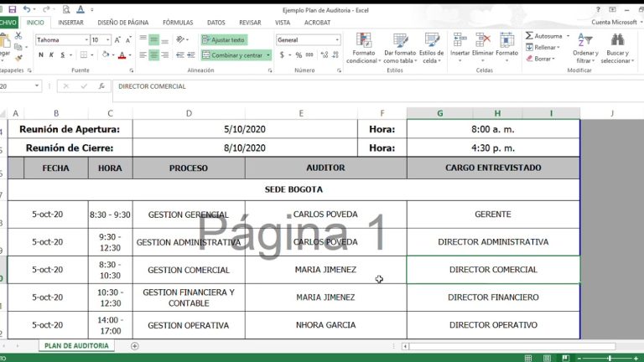Switch to the FÓRMULAS ribbon tab
The image size is (644, 362).
178,23
